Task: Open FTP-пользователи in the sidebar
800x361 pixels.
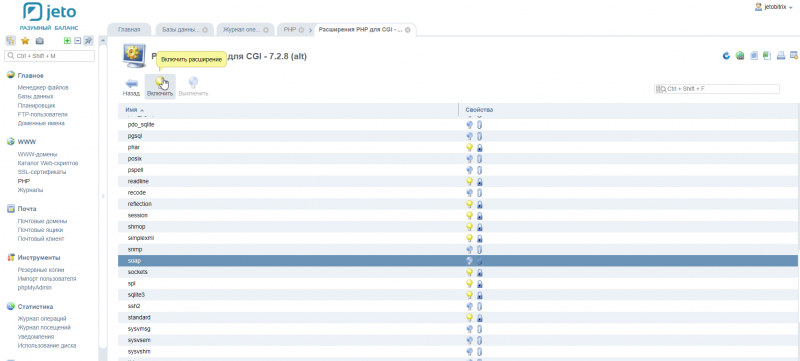Action: (x=42, y=115)
